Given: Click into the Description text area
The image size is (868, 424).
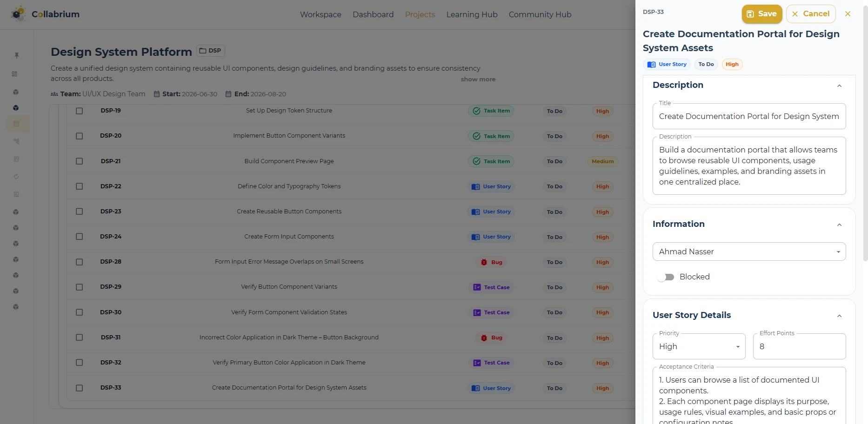Looking at the screenshot, I should coord(749,166).
